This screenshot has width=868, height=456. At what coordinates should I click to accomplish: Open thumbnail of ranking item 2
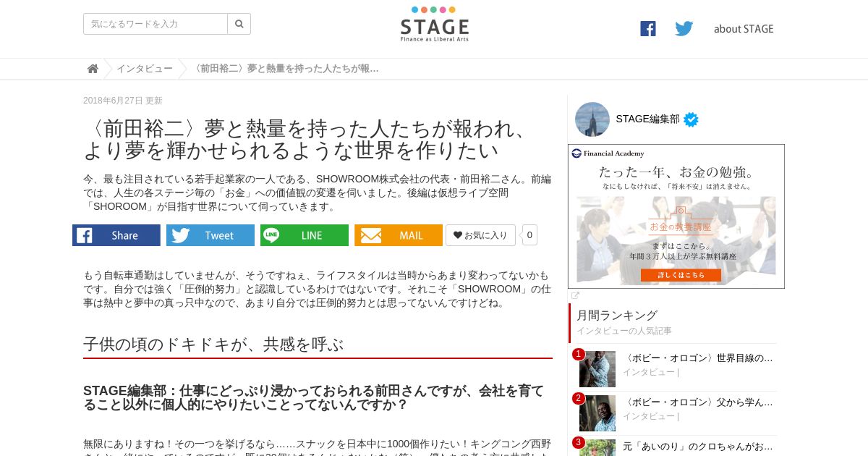point(597,413)
